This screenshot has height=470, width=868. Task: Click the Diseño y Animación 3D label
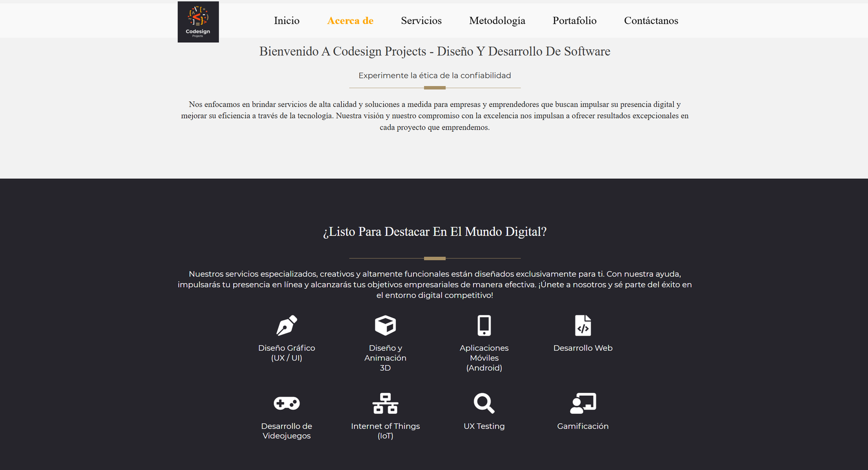coord(386,358)
